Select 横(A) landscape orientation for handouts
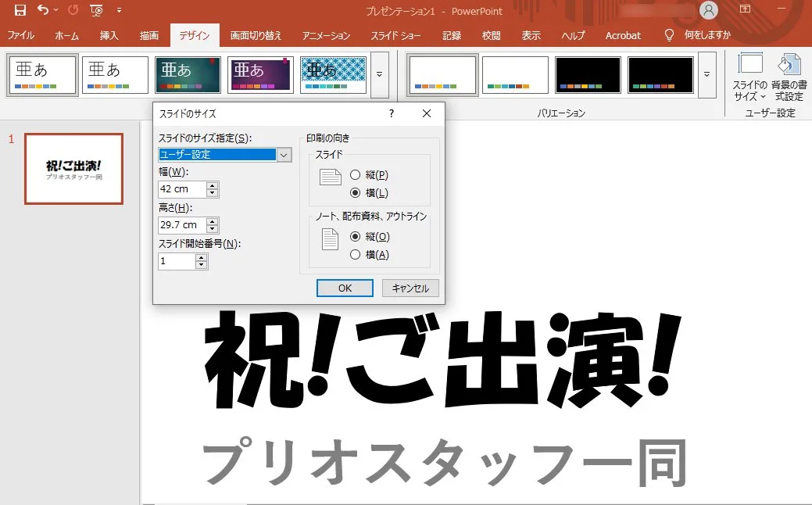This screenshot has width=812, height=505. coord(356,254)
